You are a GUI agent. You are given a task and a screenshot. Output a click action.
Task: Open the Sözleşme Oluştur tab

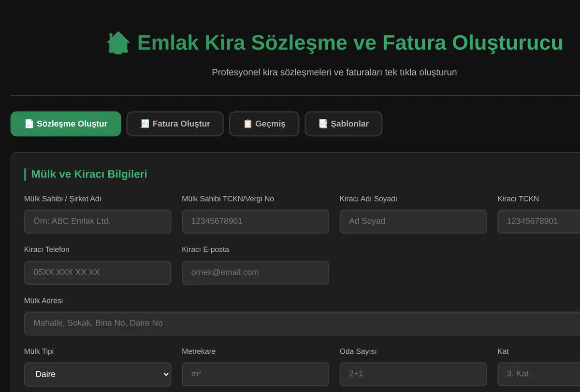coord(66,124)
